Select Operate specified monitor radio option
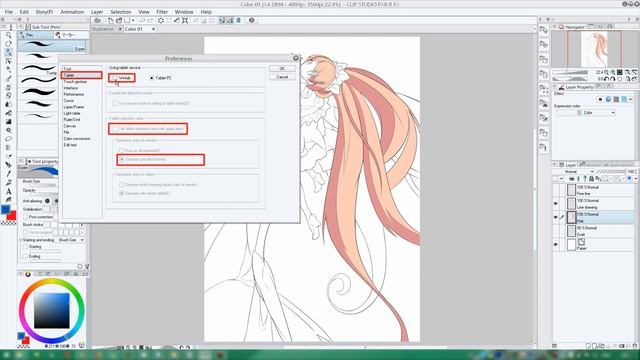The height and width of the screenshot is (360, 640). pos(121,159)
